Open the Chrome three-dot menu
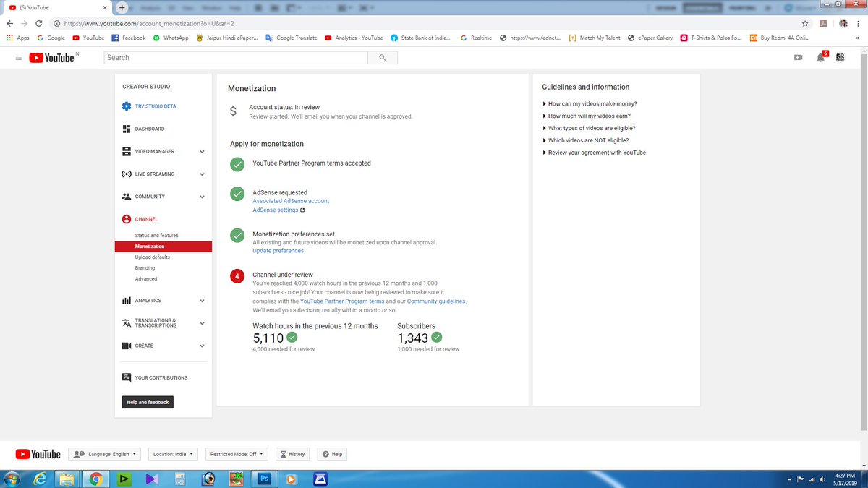The width and height of the screenshot is (868, 488). click(859, 23)
